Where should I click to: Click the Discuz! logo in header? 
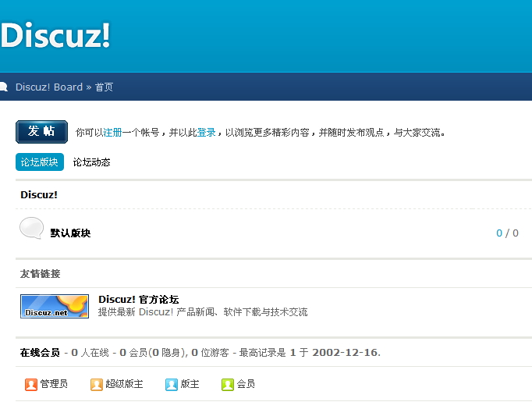tap(55, 35)
